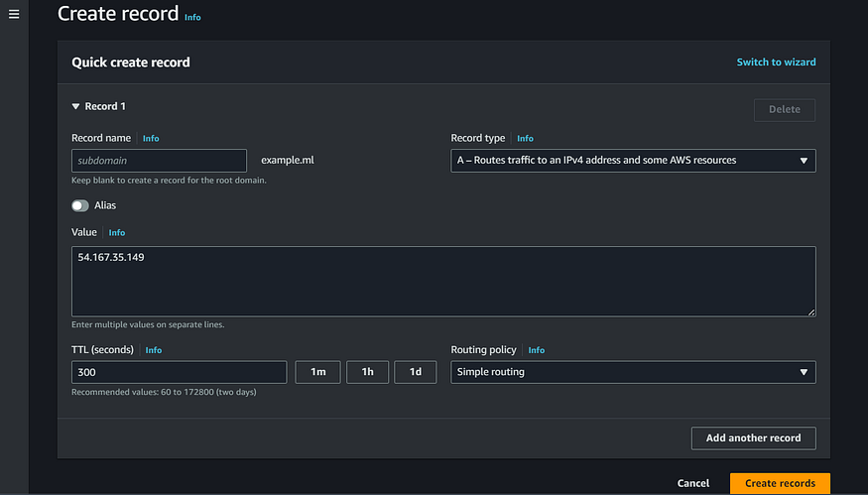Click the Value text area
This screenshot has height=495, width=868.
443,282
